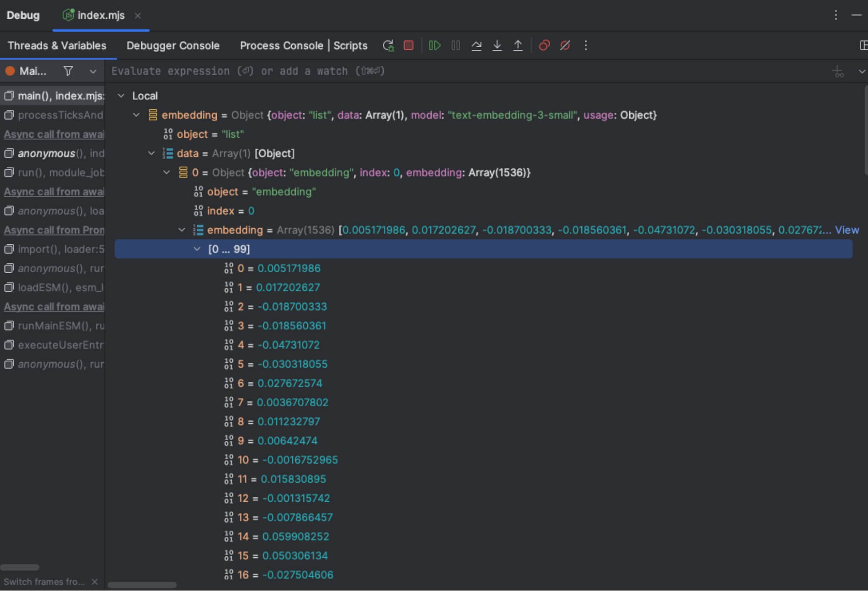Image resolution: width=868 pixels, height=591 pixels.
Task: Open the Threads & Variables tab
Action: pos(57,45)
